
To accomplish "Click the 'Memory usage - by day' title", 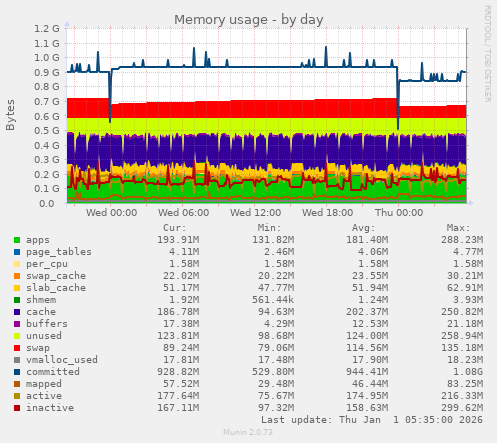I will 249,20.
